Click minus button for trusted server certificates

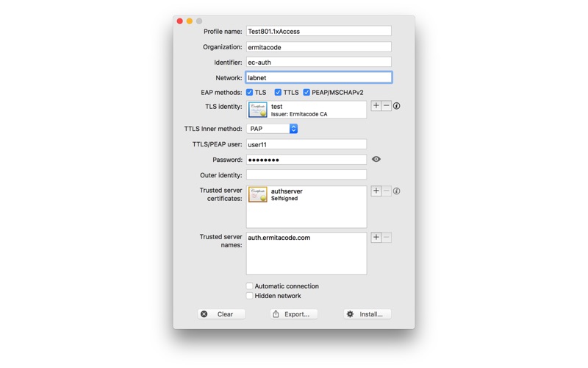(387, 191)
